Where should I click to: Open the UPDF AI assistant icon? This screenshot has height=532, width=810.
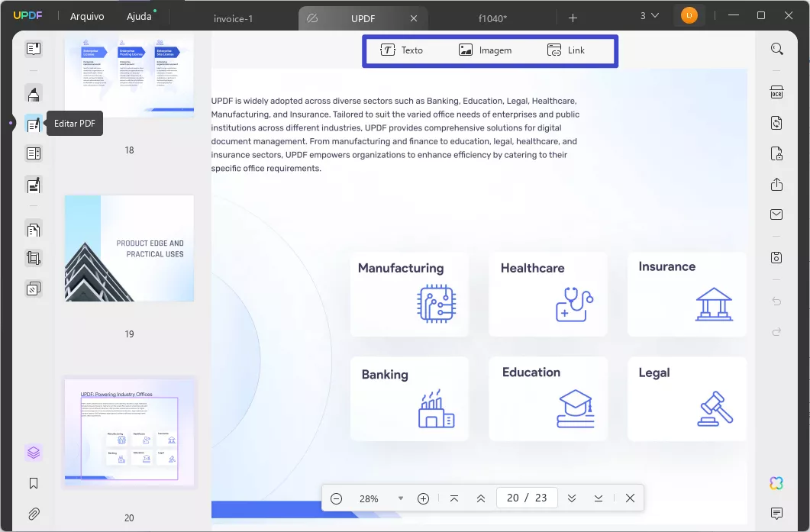[776, 483]
